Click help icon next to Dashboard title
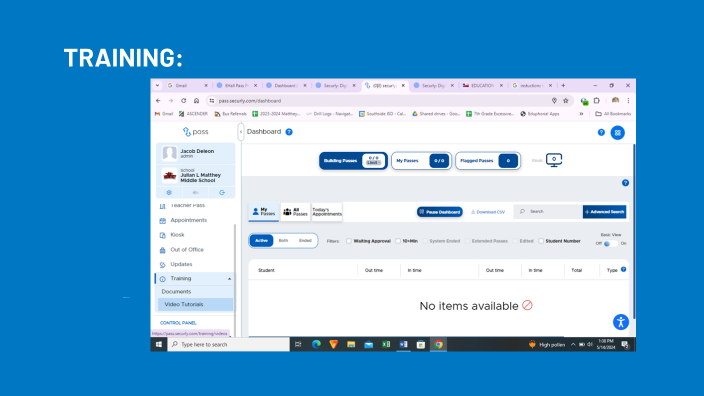 click(x=289, y=132)
